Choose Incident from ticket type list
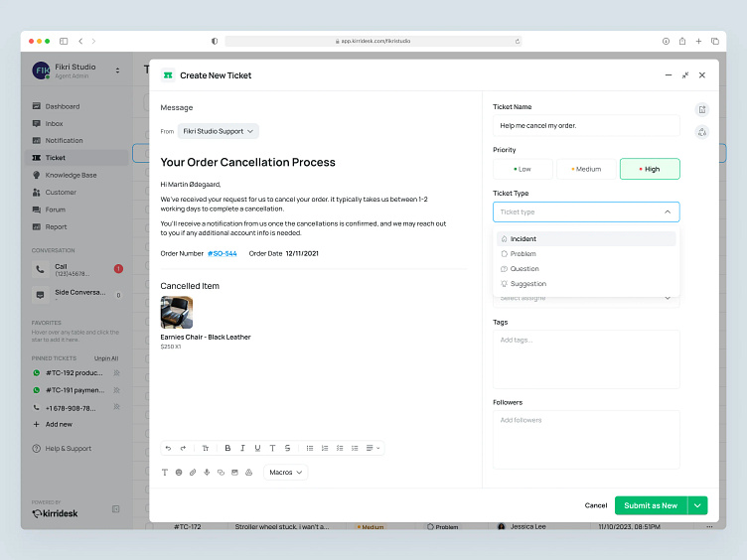747x560 pixels. click(x=586, y=239)
